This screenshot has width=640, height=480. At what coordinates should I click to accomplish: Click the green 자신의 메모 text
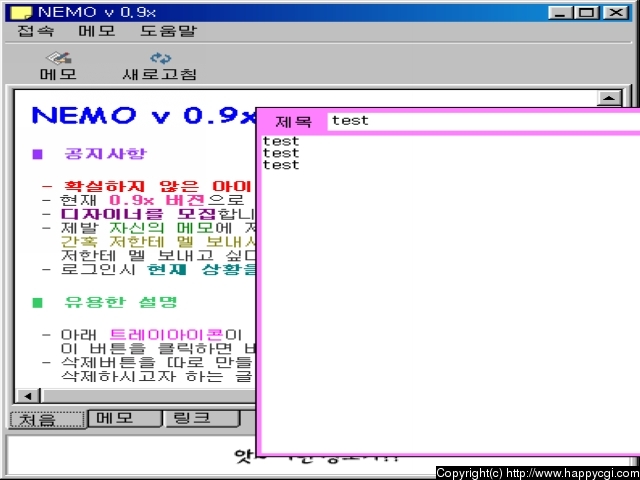click(162, 228)
